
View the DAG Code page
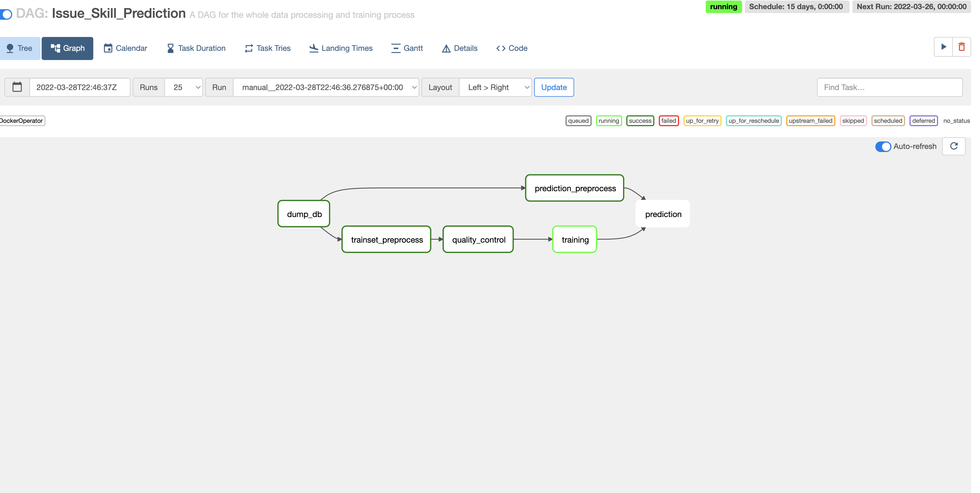[512, 48]
